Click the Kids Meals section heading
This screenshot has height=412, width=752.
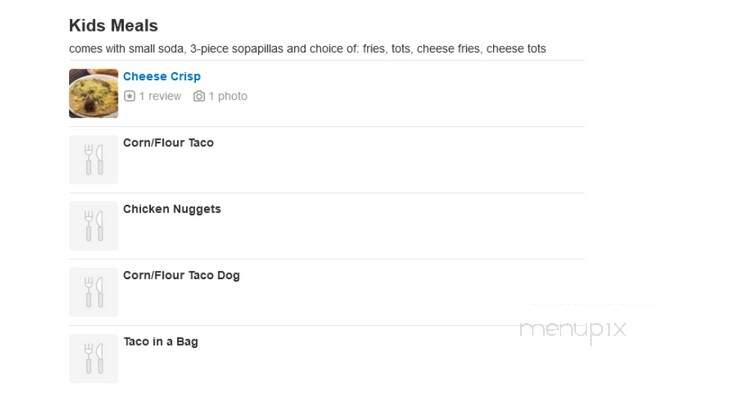113,25
